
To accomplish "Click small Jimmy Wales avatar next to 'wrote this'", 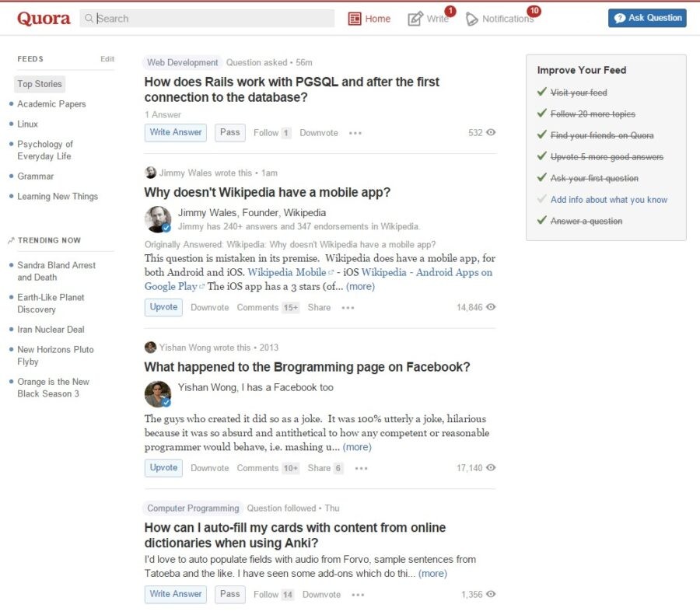I will click(x=150, y=173).
